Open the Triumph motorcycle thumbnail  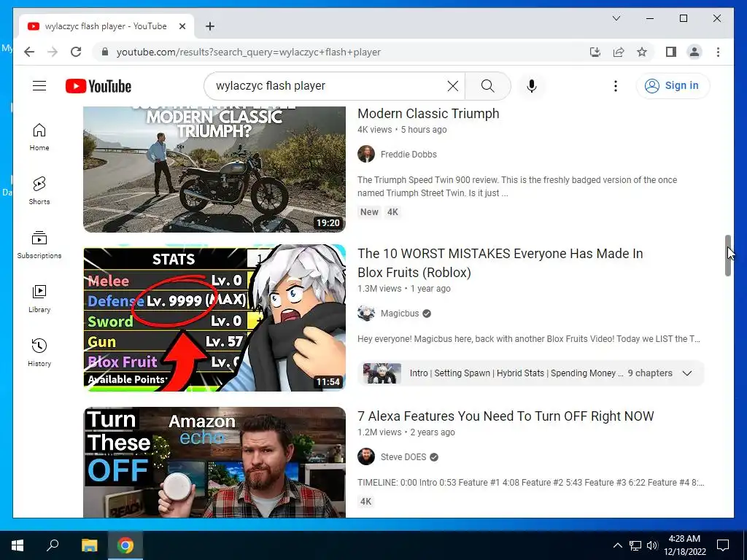point(214,169)
